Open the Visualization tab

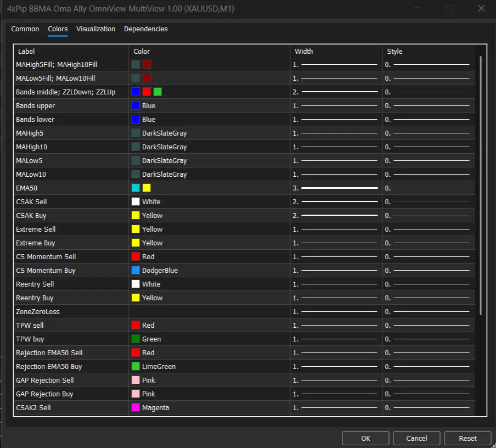[x=96, y=29]
